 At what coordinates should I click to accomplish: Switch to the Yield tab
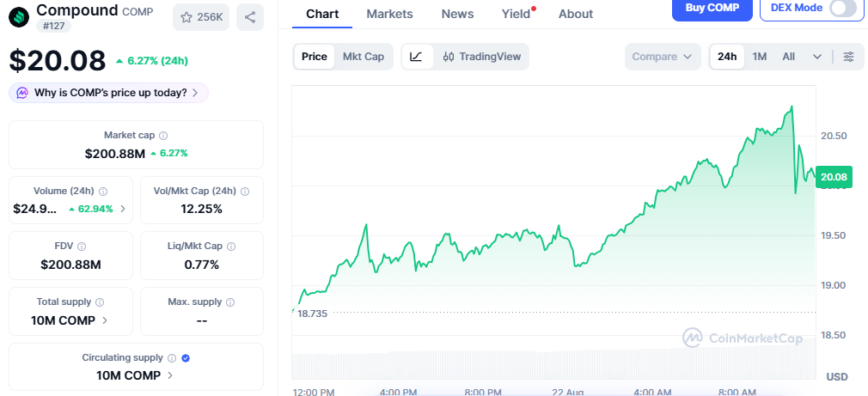pos(516,14)
